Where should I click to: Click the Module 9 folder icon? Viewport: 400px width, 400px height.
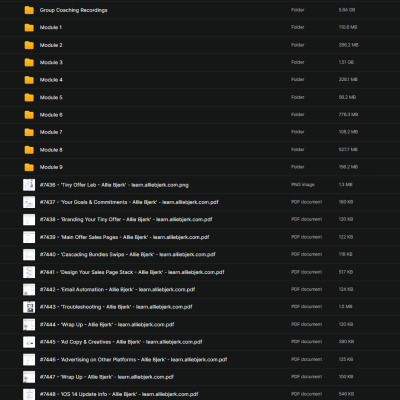[29, 167]
